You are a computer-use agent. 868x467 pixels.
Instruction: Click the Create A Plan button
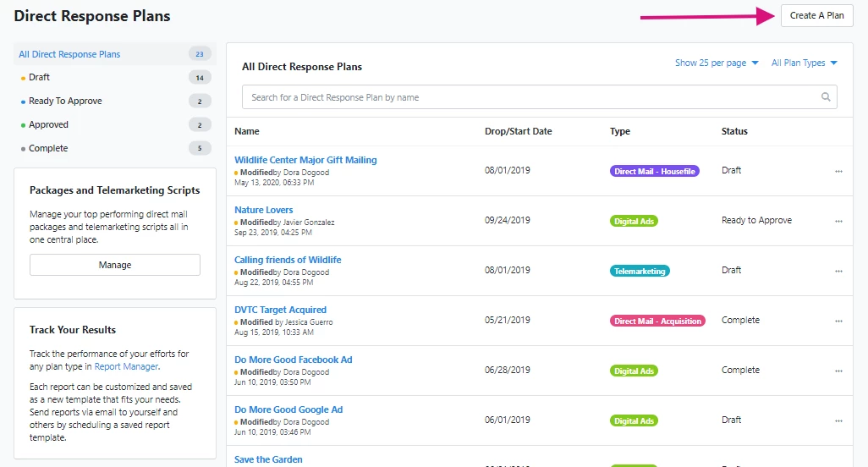pos(816,15)
